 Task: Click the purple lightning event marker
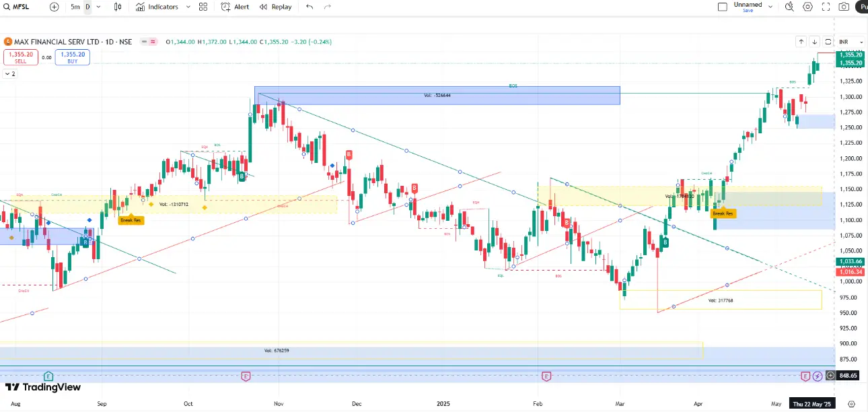pos(818,376)
